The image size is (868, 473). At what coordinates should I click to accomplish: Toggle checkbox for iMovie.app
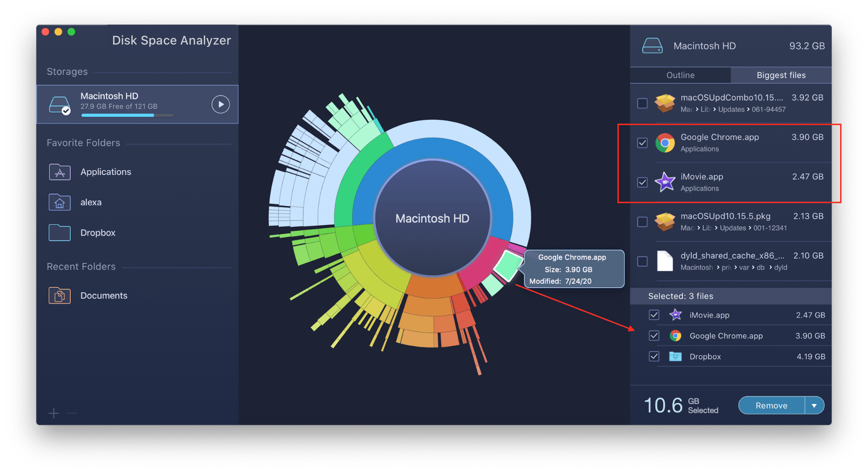pyautogui.click(x=642, y=182)
